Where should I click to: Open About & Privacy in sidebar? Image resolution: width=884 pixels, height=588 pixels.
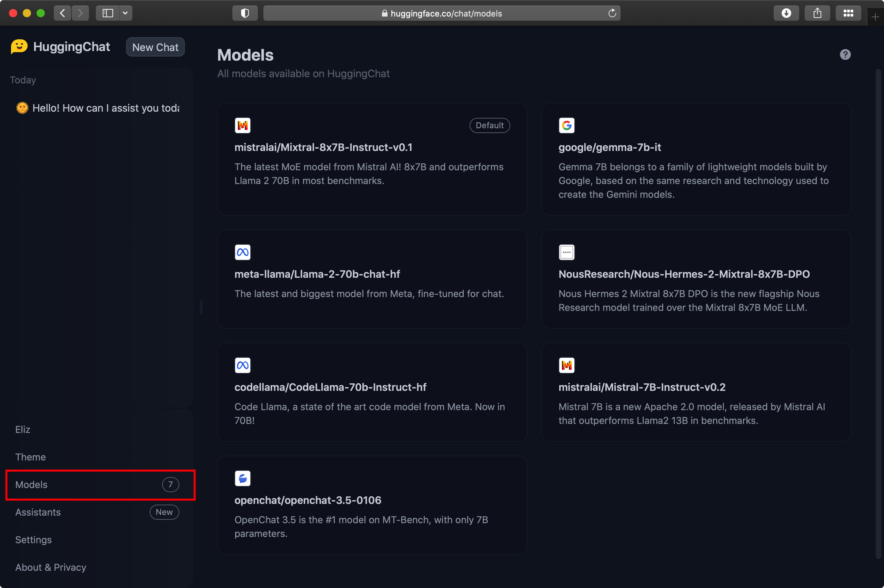tap(97, 567)
